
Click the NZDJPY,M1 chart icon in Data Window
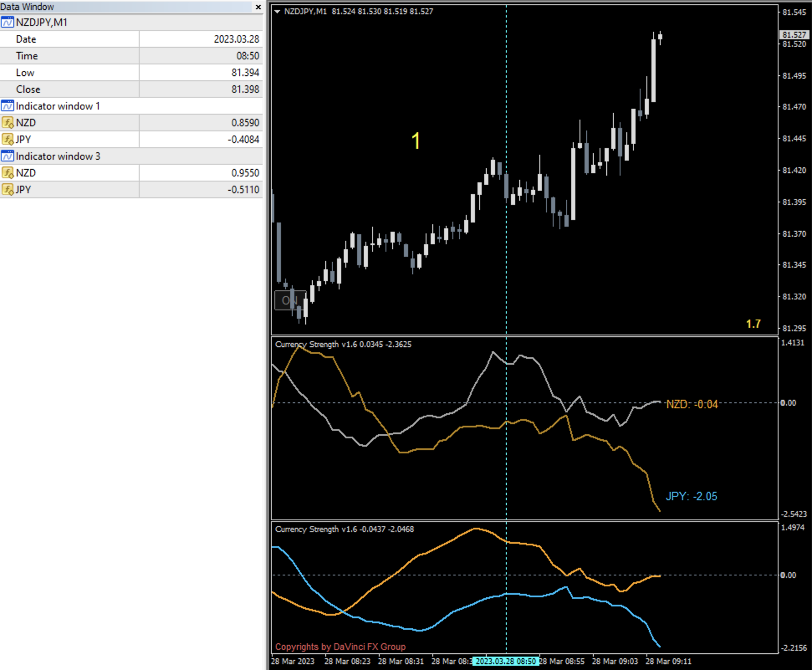click(8, 22)
